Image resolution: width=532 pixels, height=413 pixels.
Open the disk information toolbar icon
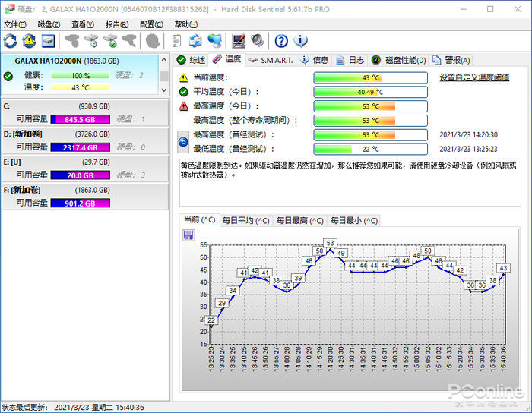(48, 41)
